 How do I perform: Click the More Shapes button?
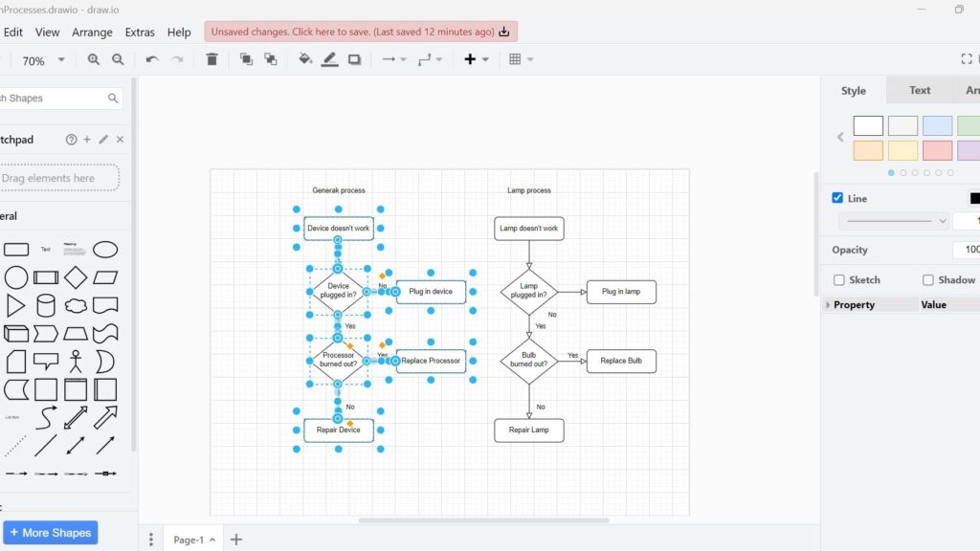51,532
